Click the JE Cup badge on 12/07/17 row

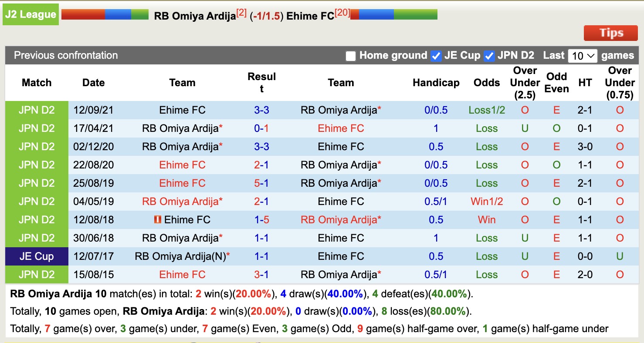(x=36, y=256)
